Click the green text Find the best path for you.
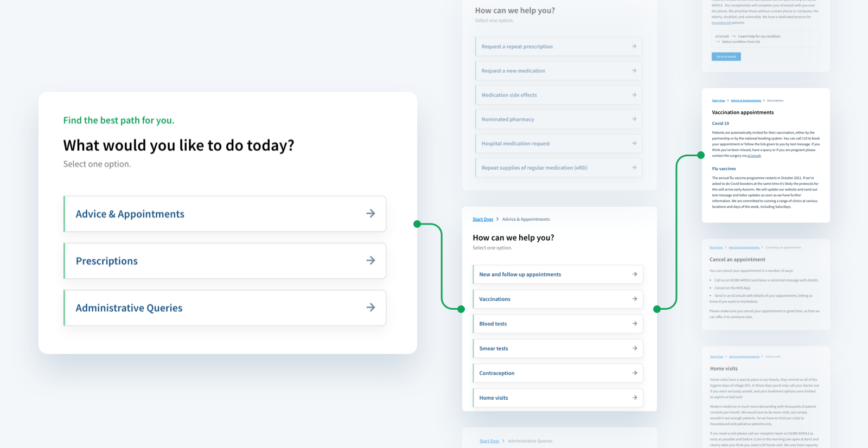This screenshot has height=448, width=868. coord(119,120)
